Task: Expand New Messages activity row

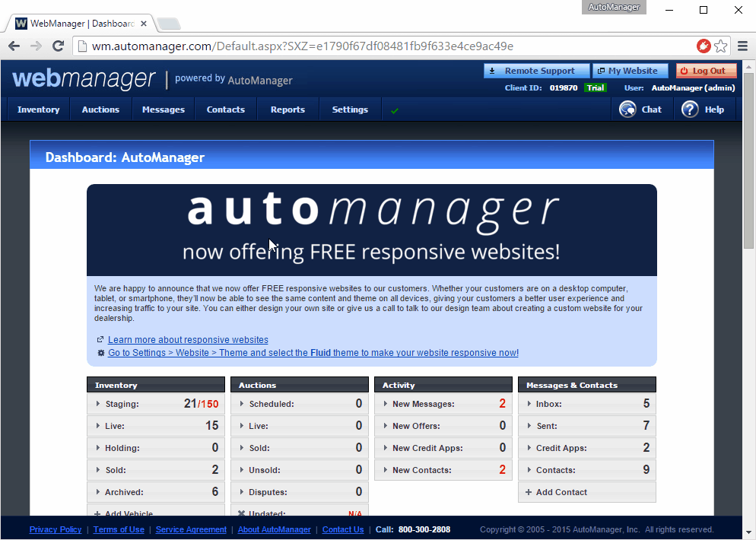Action: 443,404
